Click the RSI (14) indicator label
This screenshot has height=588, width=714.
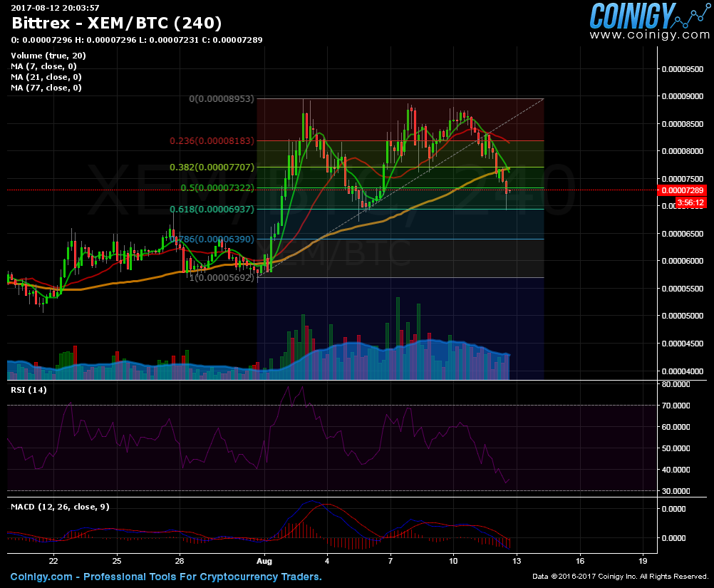pos(29,390)
